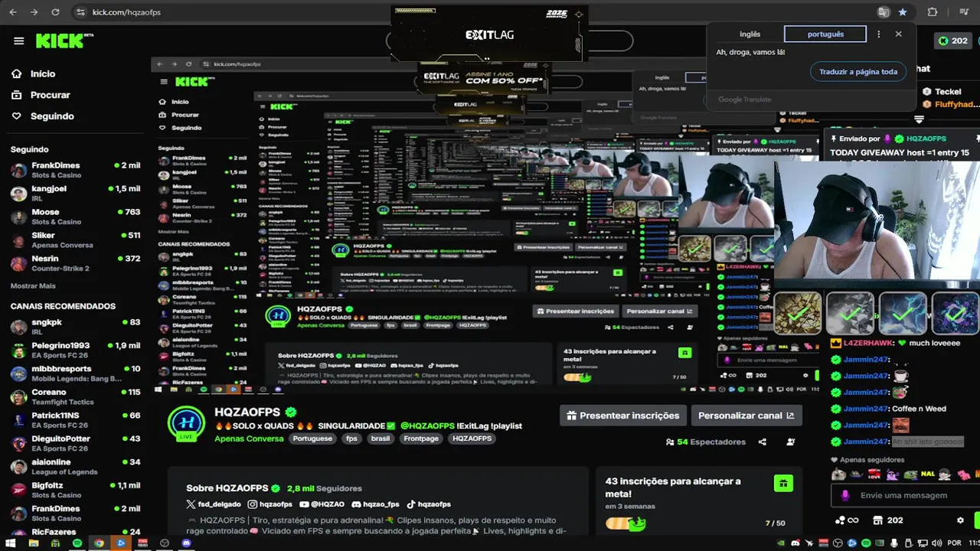Open the Windows Start button
980x551 pixels.
11,543
